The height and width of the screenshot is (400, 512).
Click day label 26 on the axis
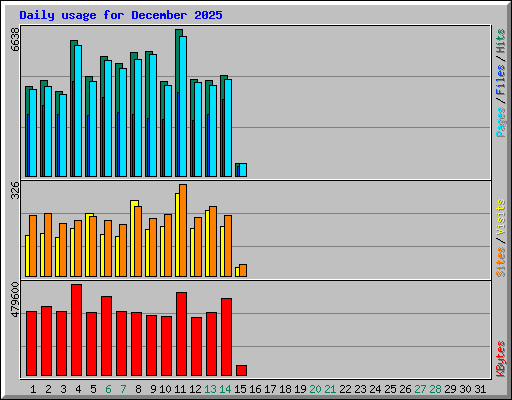405,389
